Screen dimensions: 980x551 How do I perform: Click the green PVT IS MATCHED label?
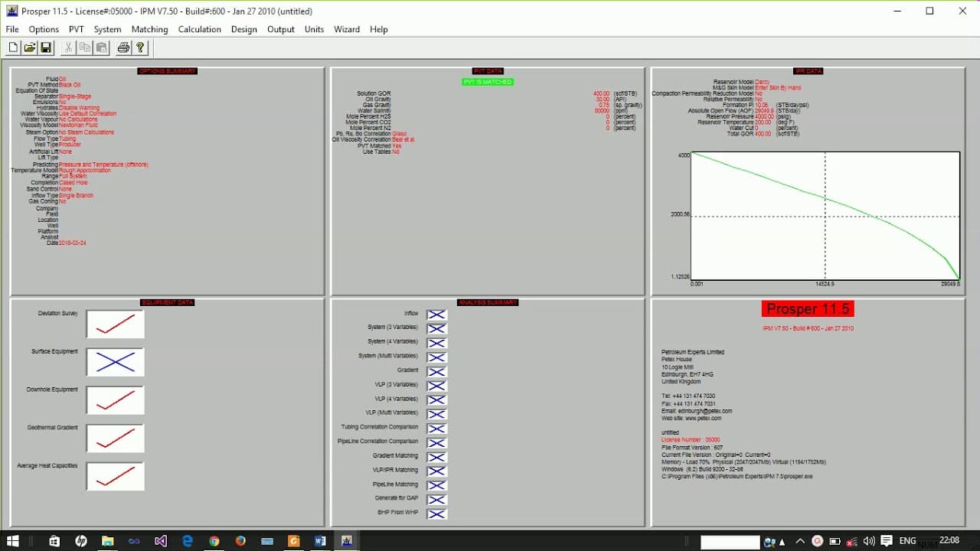(488, 82)
